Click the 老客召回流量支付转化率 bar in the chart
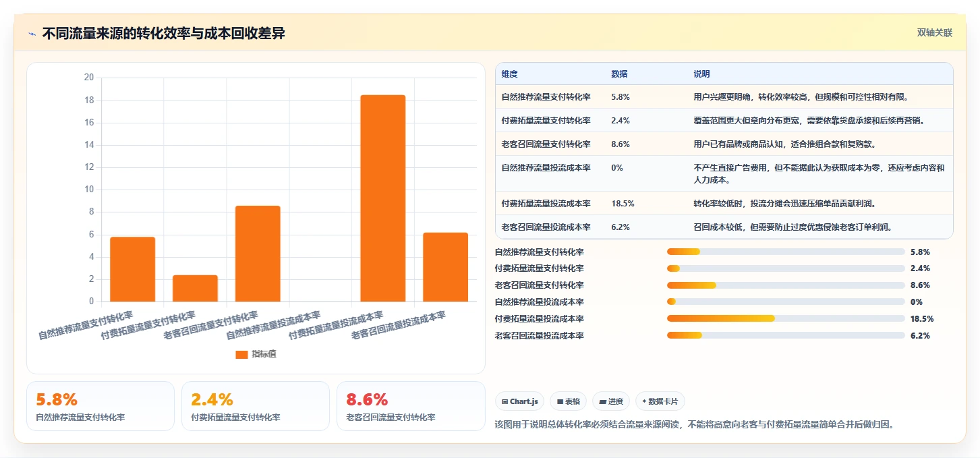 pos(258,254)
